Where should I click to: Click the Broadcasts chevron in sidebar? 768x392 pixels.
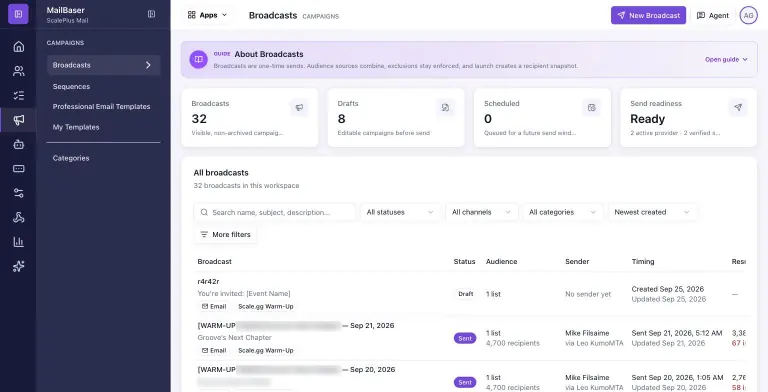point(148,65)
